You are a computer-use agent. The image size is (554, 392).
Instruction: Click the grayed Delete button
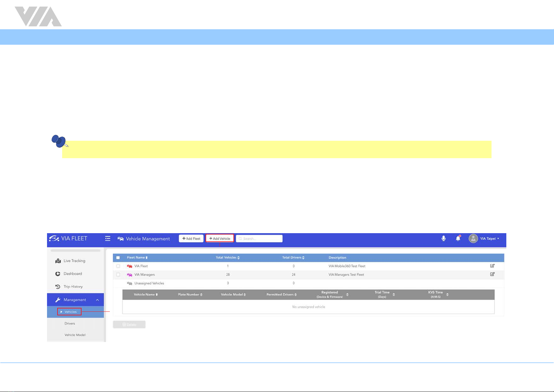[x=129, y=325]
